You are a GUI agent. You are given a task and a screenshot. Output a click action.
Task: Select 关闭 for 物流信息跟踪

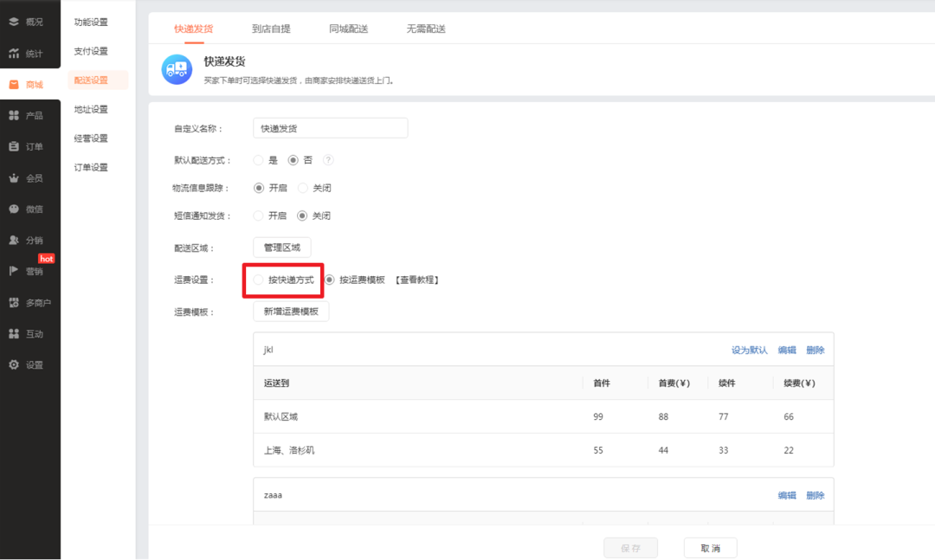[303, 188]
